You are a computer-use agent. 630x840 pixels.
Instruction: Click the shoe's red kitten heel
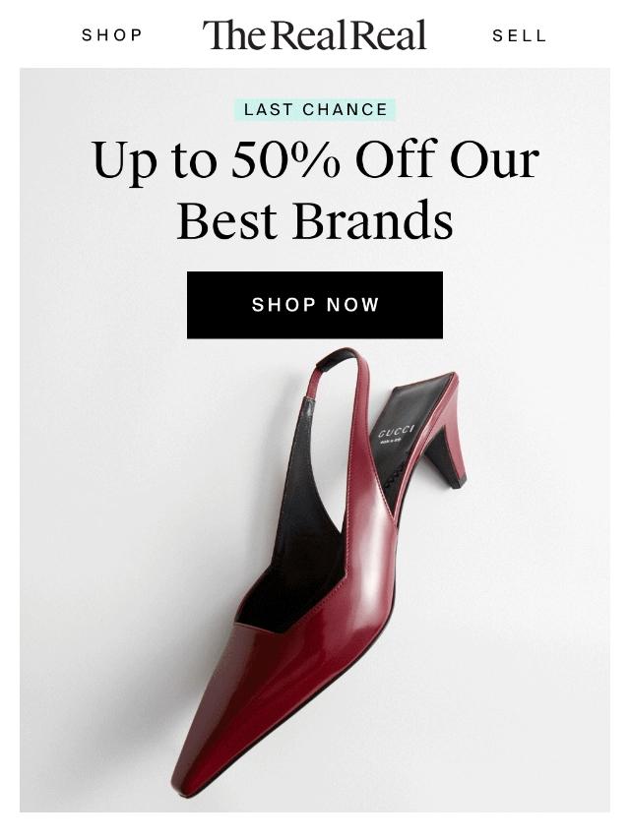coord(445,452)
